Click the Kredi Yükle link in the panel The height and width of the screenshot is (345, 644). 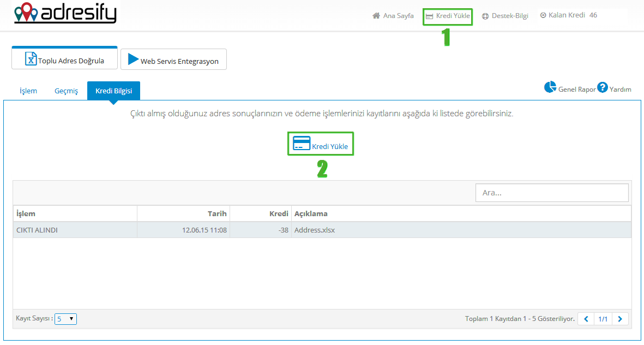[330, 146]
